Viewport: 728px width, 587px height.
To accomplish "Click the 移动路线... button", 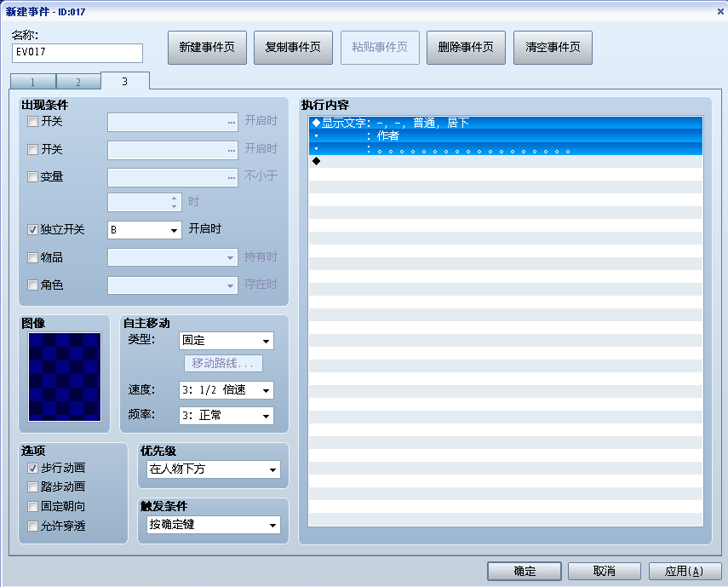I will [x=223, y=363].
